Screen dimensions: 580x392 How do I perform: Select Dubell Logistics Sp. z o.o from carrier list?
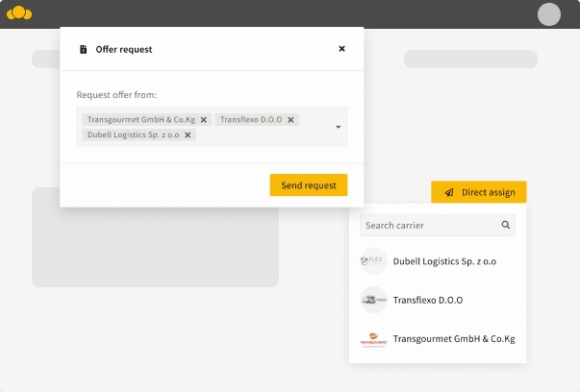pyautogui.click(x=444, y=260)
